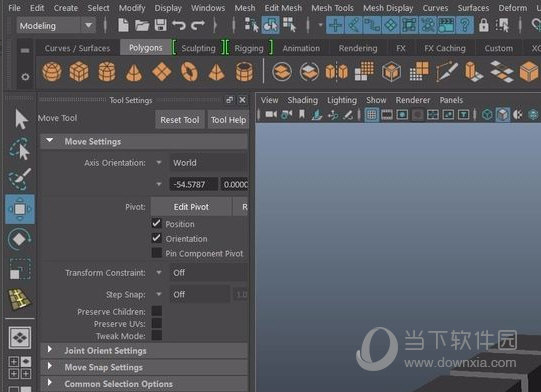Click the Combine meshes shelf icon
This screenshot has height=392, width=541.
[x=282, y=72]
